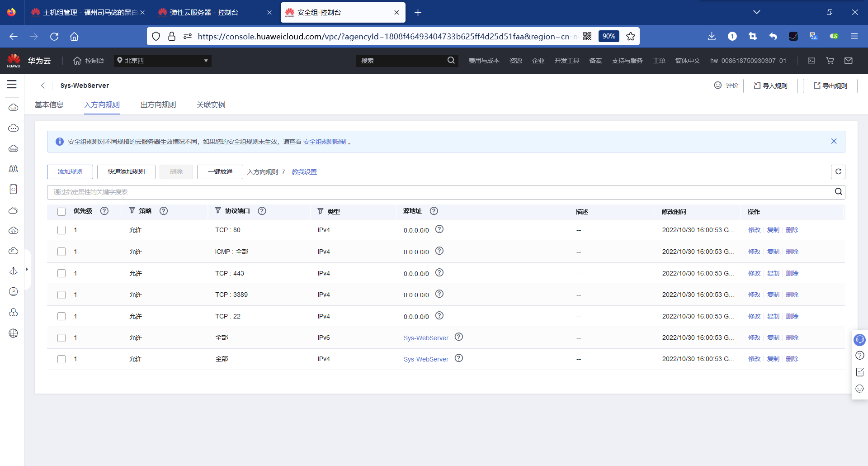
Task: Filter rules by policy funnel icon
Action: coord(132,210)
